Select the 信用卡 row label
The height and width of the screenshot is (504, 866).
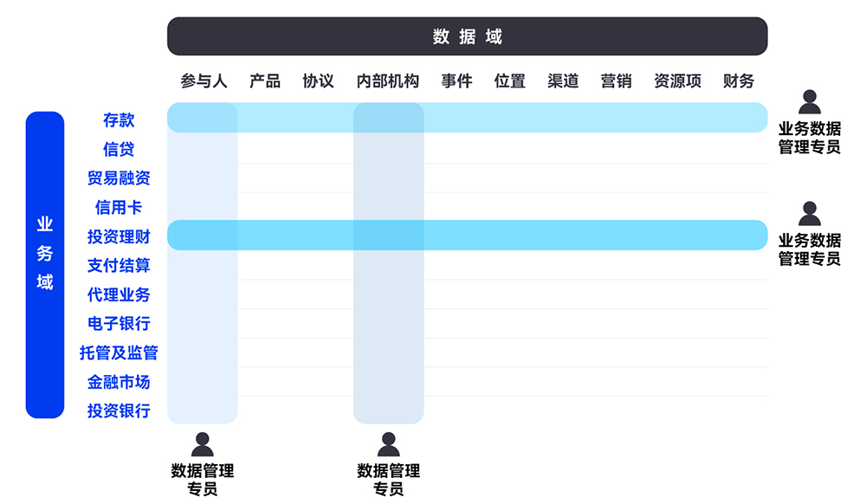click(x=119, y=208)
